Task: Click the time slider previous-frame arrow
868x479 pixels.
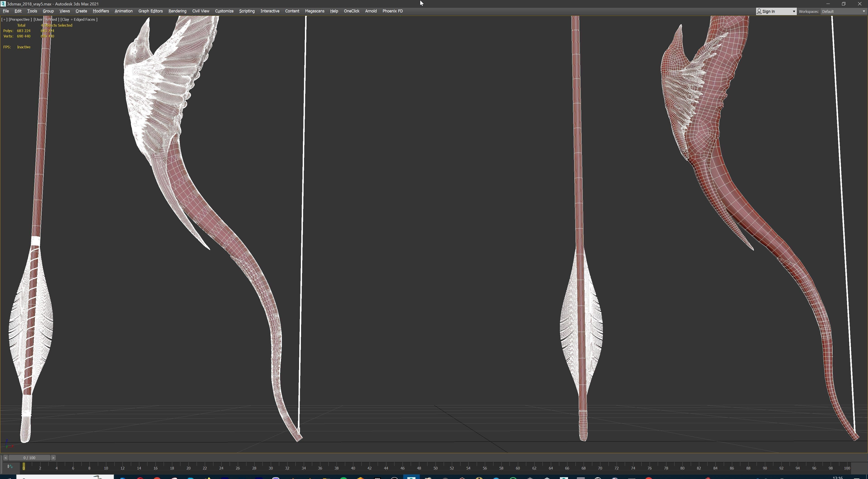Action: (5, 458)
